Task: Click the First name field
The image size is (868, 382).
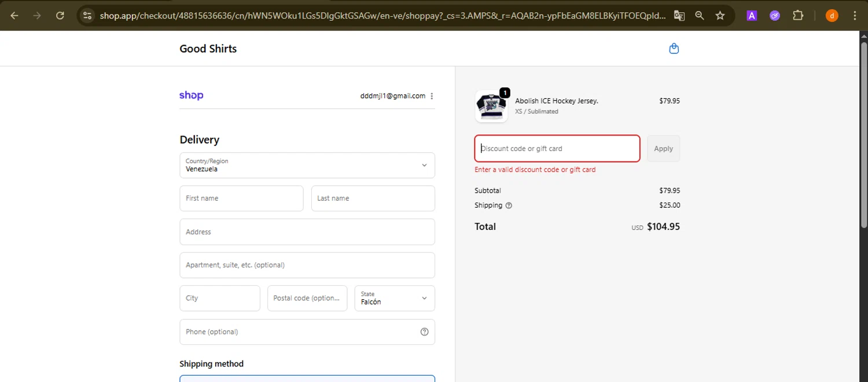Action: [241, 198]
